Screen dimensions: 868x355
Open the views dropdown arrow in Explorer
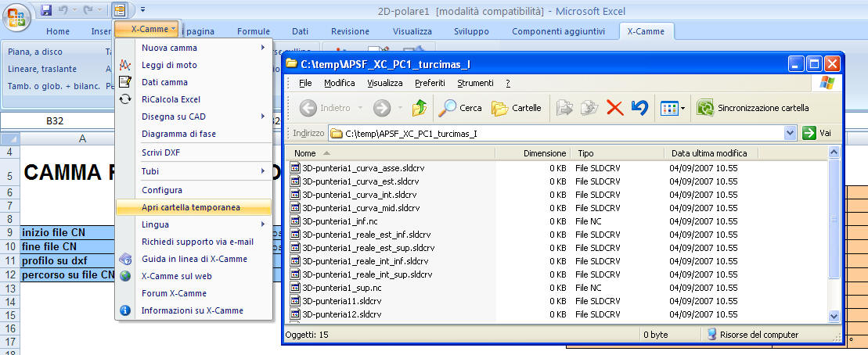click(x=683, y=108)
